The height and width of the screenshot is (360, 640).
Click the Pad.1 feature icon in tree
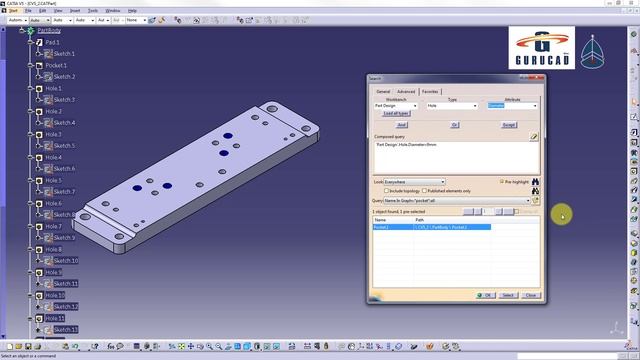39,42
